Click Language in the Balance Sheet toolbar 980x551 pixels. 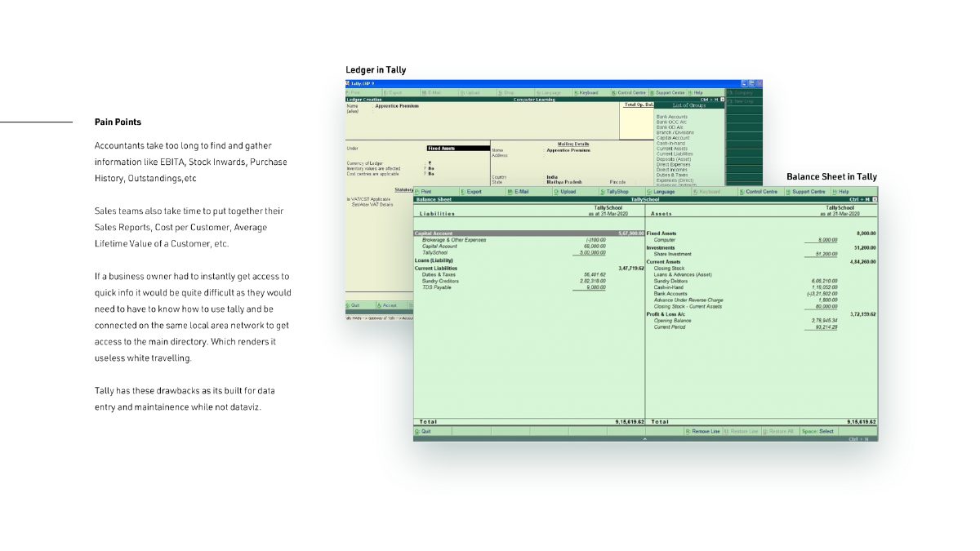coord(668,191)
